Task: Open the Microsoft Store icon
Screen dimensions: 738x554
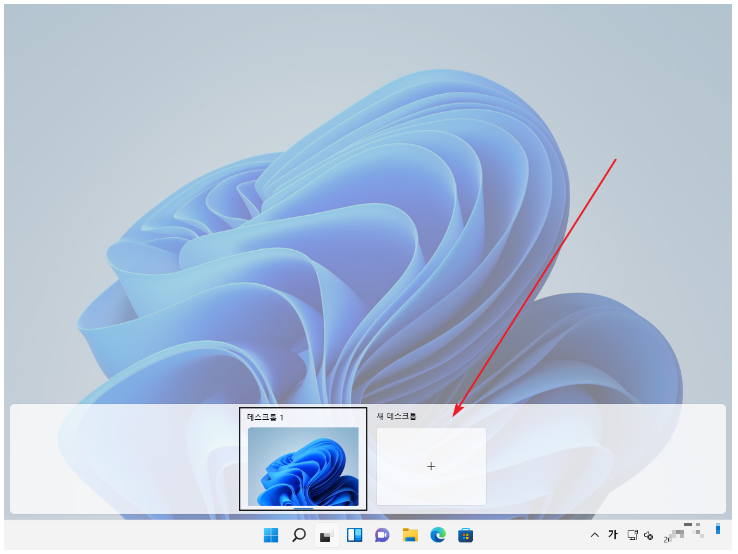Action: pos(465,535)
